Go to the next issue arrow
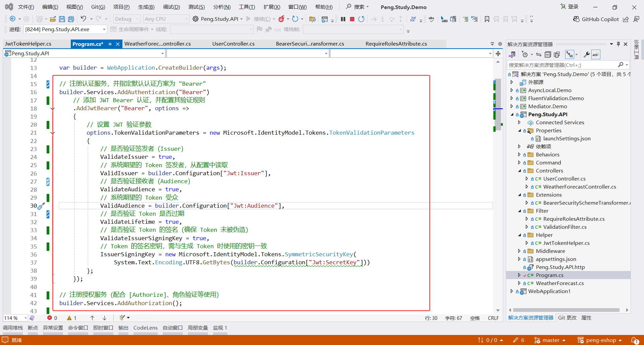 tap(105, 318)
